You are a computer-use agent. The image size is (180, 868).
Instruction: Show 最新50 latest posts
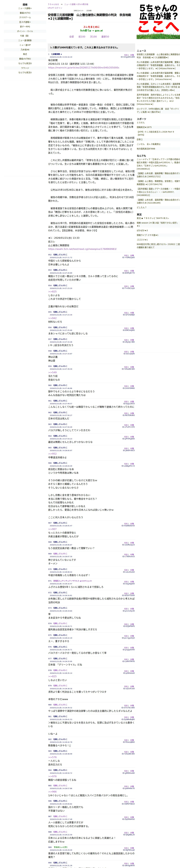(105, 37)
